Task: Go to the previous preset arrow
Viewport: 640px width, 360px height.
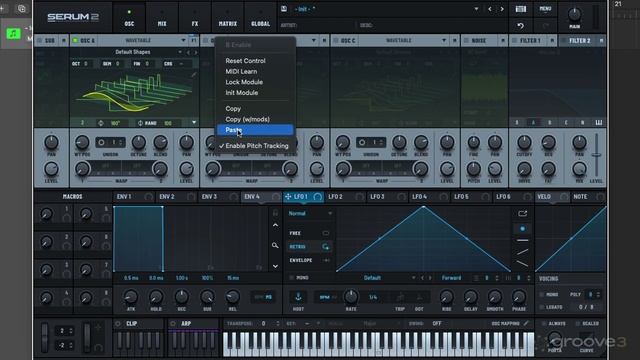Action: tap(490, 9)
